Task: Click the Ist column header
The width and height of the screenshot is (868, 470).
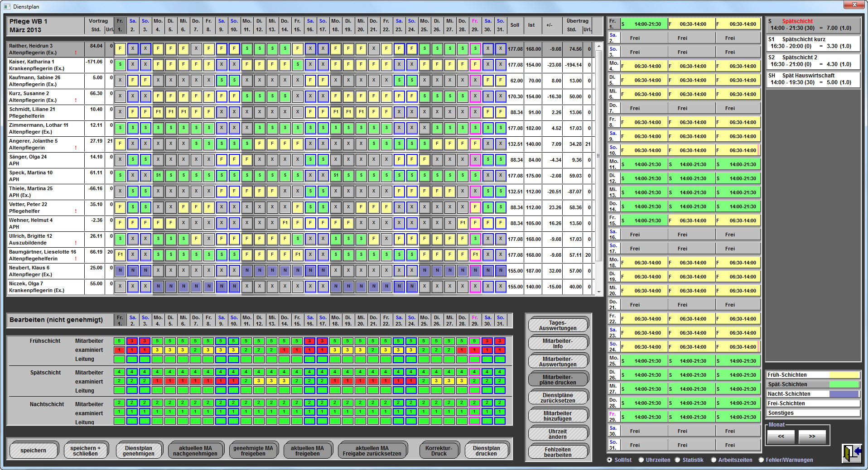Action: [x=531, y=25]
